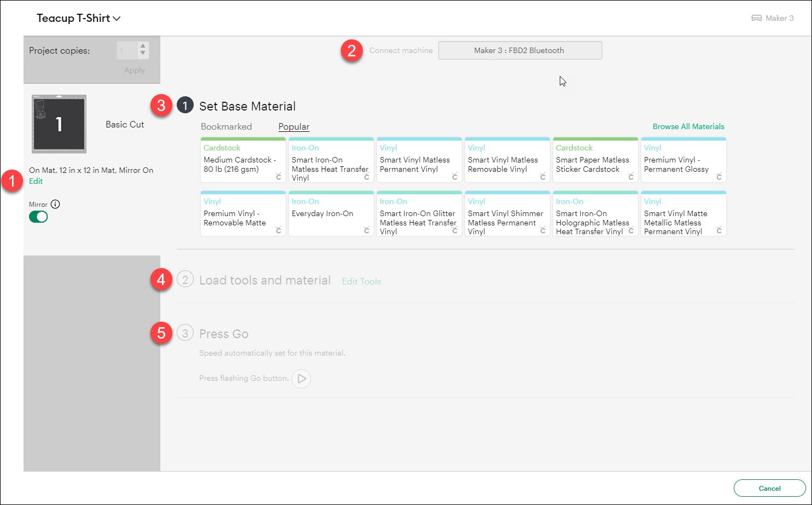Click the Edit Tools link
The width and height of the screenshot is (812, 505).
pyautogui.click(x=361, y=281)
